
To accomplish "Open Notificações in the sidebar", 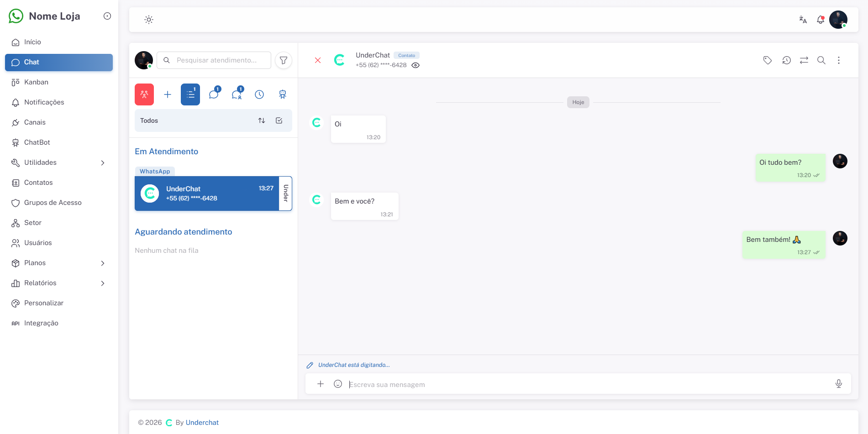I will (59, 102).
